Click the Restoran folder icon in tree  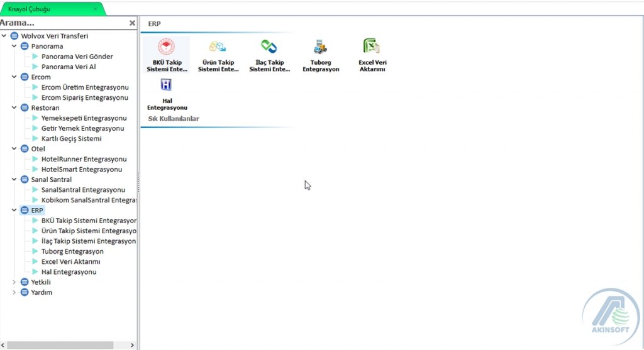[25, 108]
